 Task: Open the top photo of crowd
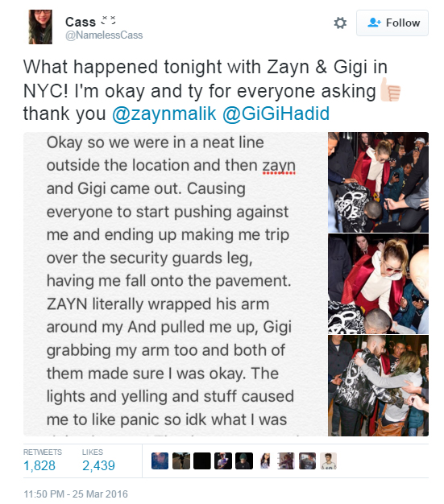click(x=378, y=182)
